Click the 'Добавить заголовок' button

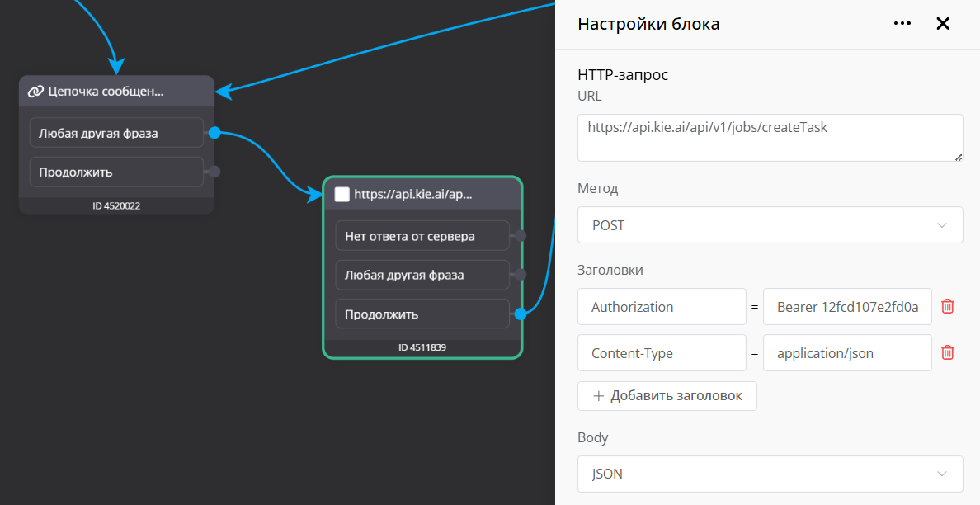[667, 396]
